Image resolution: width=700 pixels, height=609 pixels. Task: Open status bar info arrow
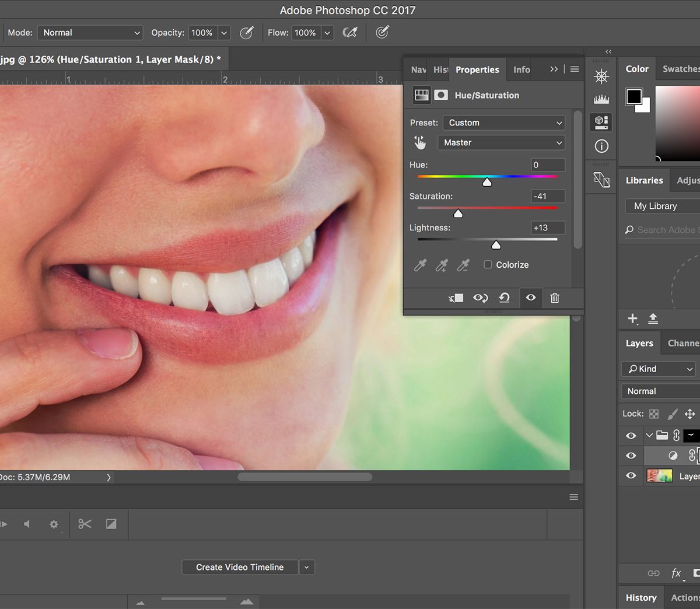108,477
